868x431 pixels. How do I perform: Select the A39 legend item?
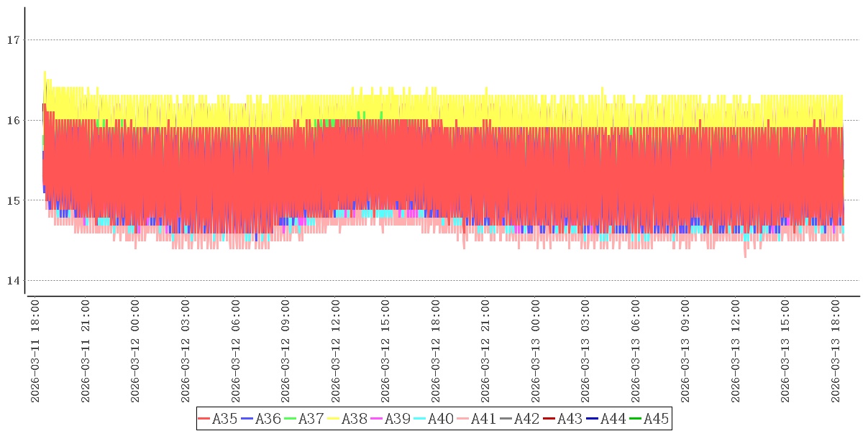tap(397, 419)
